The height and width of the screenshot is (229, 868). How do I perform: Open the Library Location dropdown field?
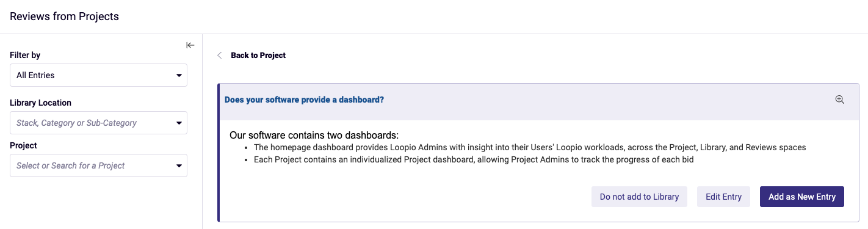click(98, 123)
